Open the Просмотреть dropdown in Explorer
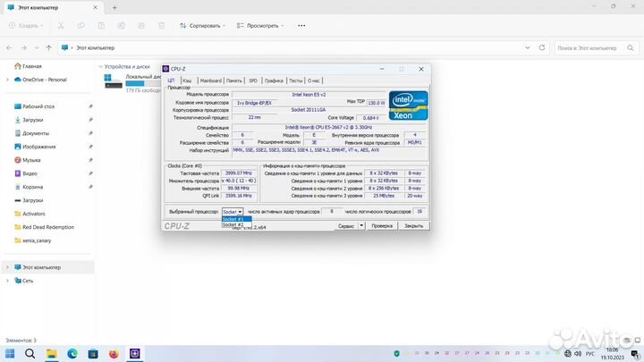The height and width of the screenshot is (362, 644). coord(260,25)
